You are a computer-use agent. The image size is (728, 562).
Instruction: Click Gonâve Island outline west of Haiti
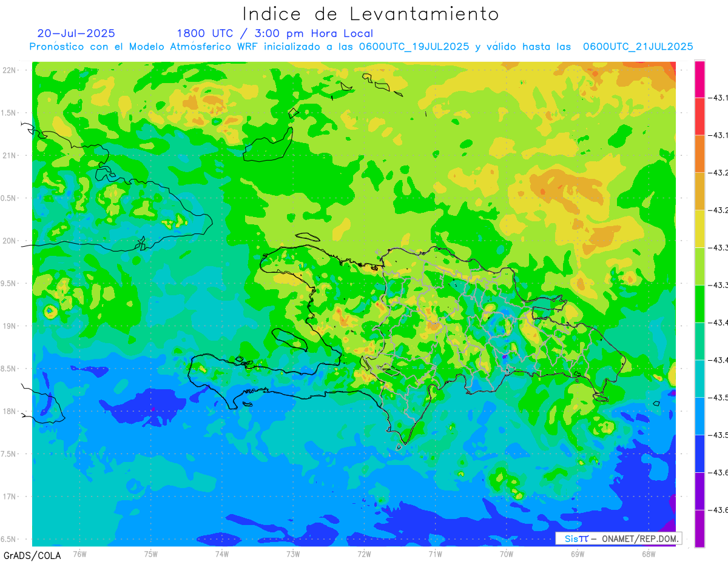point(289,340)
